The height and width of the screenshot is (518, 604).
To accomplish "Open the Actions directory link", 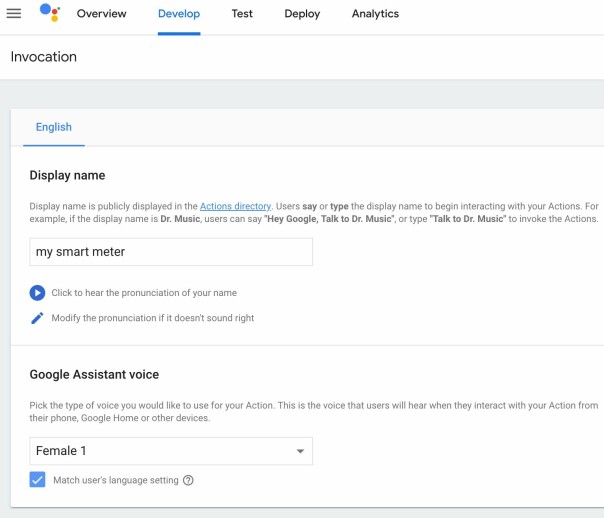I will [x=235, y=206].
